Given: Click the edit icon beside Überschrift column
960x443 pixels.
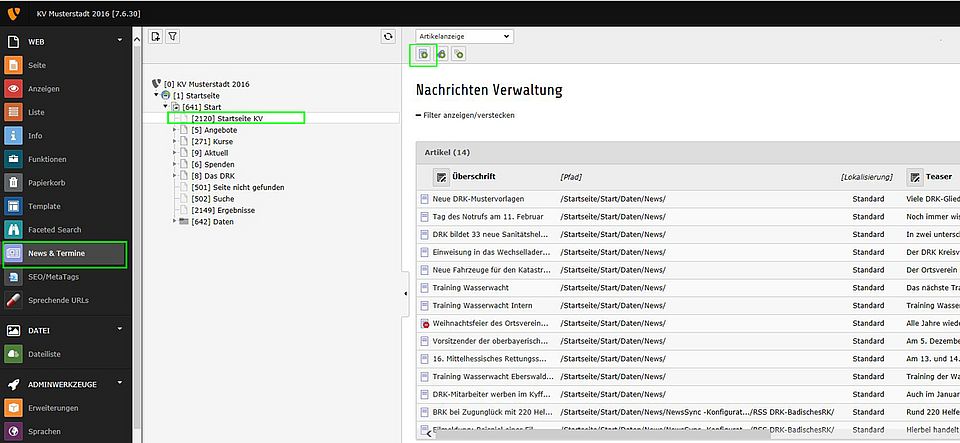Looking at the screenshot, I should tap(441, 176).
